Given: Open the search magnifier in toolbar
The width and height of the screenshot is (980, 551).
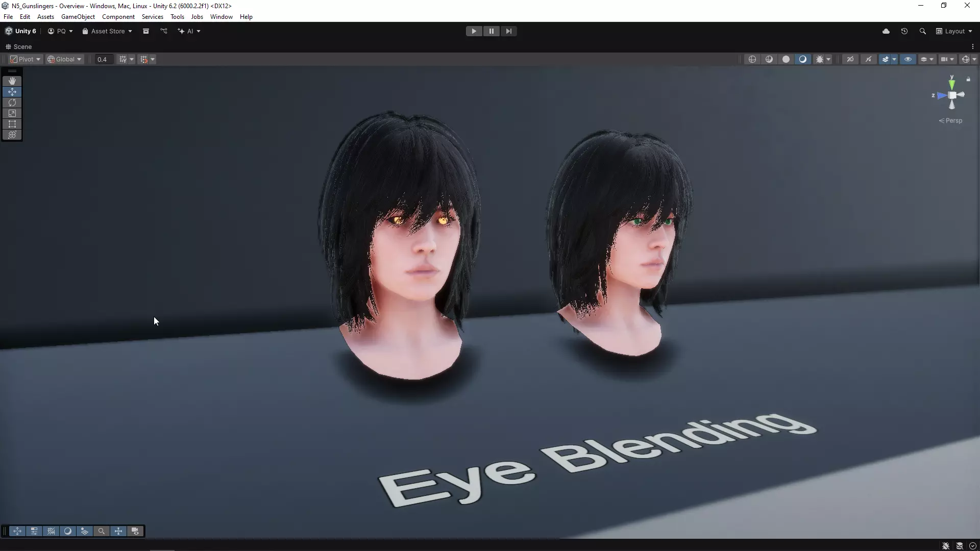Looking at the screenshot, I should point(922,31).
